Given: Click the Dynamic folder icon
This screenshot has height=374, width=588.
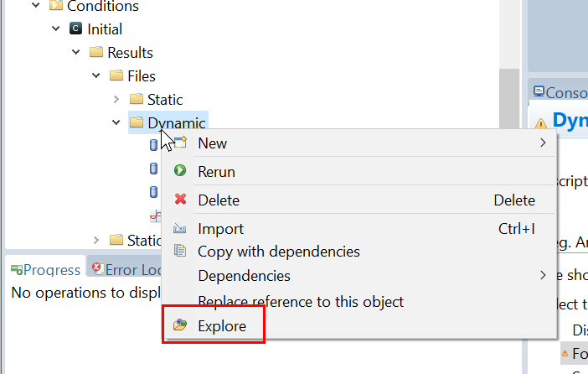Looking at the screenshot, I should [x=137, y=123].
